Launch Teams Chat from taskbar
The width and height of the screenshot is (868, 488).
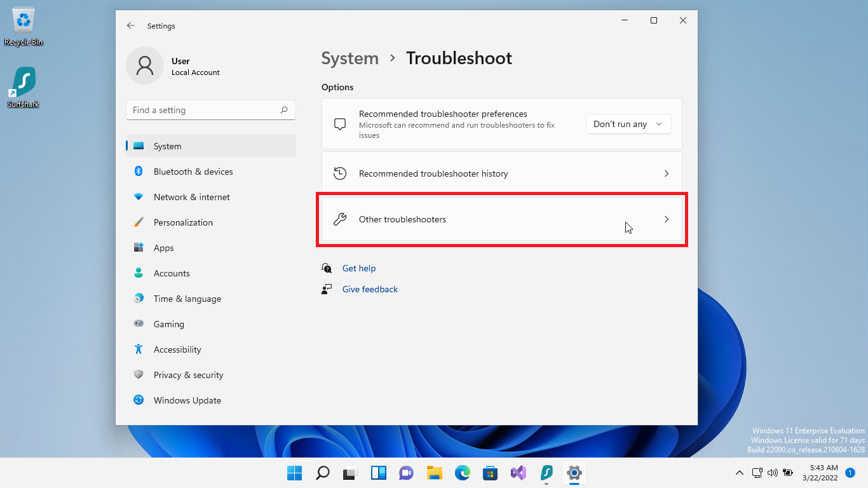[406, 473]
